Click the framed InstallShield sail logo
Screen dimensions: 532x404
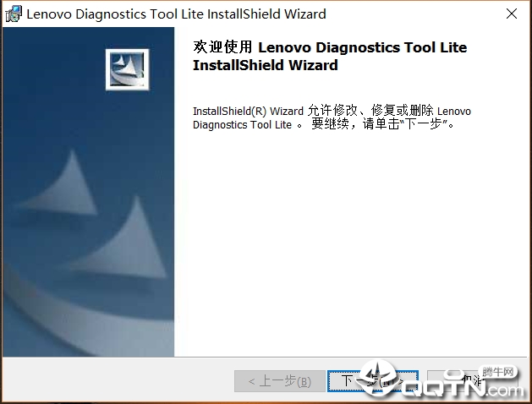pyautogui.click(x=127, y=69)
